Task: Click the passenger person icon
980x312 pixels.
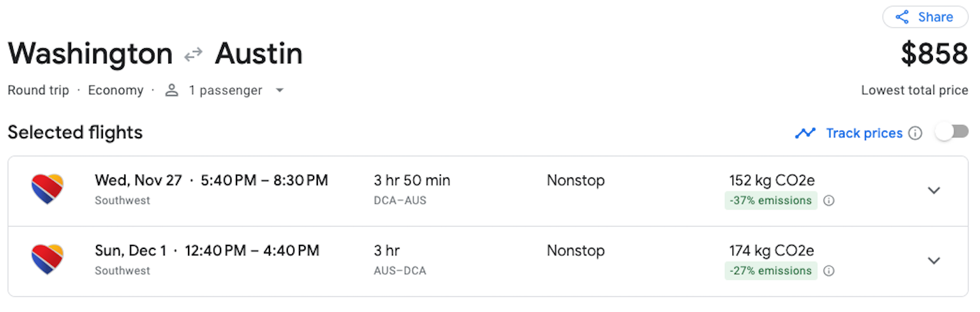Action: 172,91
